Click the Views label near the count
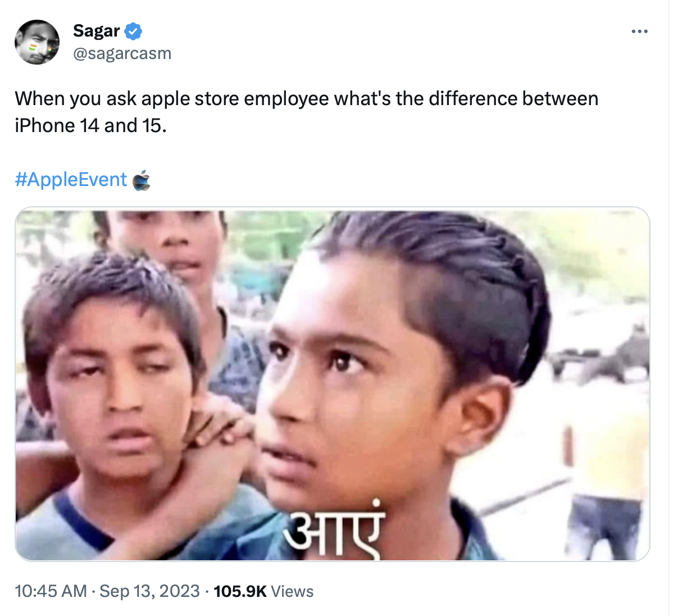 pyautogui.click(x=292, y=591)
